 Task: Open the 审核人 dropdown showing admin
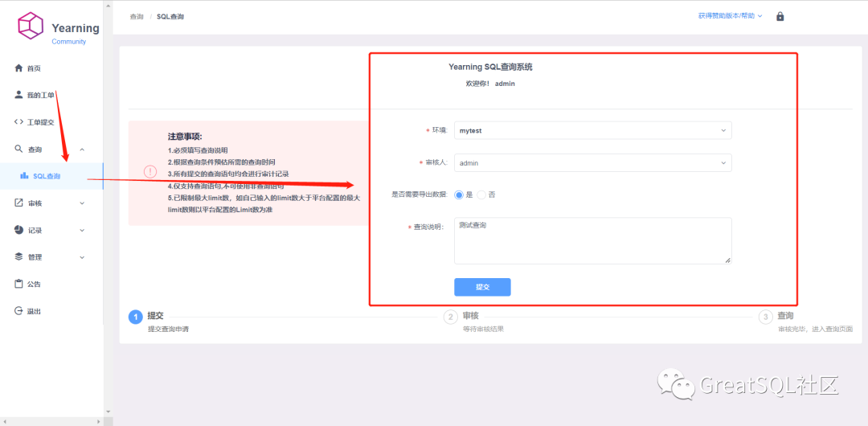tap(593, 163)
